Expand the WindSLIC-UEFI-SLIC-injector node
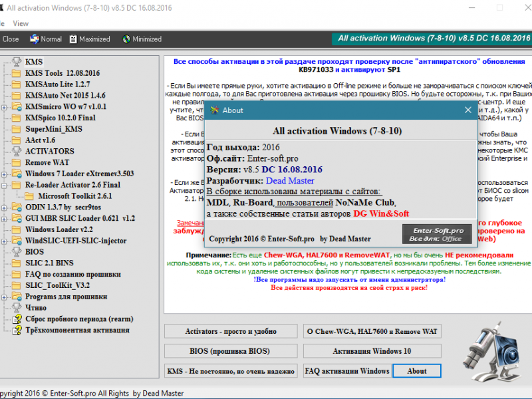The width and height of the screenshot is (532, 399). 4,241
